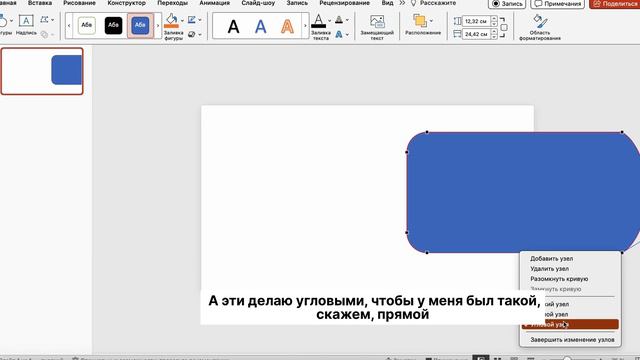Viewport: 640px width, 360px height.
Task: Insert a text box with Надпись
Action: pyautogui.click(x=26, y=25)
